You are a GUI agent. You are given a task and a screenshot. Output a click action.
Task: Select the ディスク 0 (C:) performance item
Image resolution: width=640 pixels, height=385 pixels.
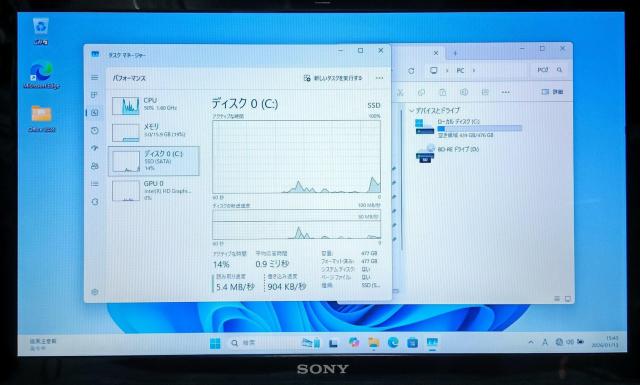click(154, 161)
